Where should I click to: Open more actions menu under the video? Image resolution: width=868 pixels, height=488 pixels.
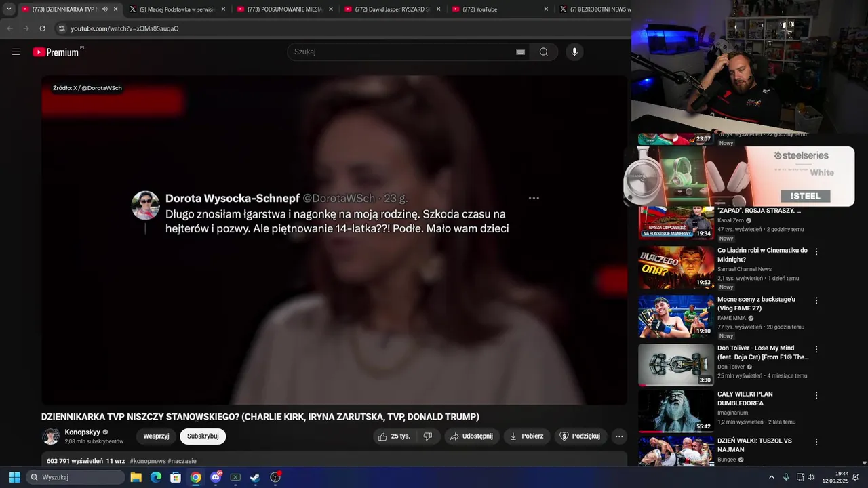click(619, 436)
